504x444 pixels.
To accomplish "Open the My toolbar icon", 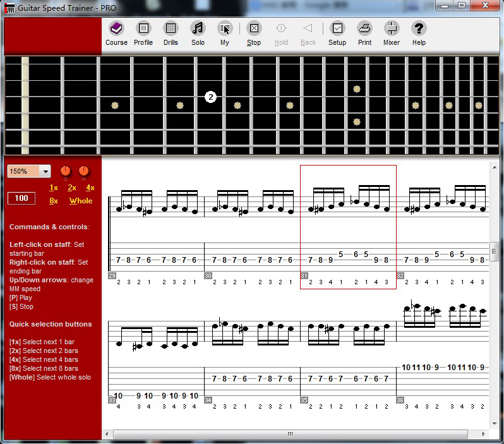I will [225, 33].
